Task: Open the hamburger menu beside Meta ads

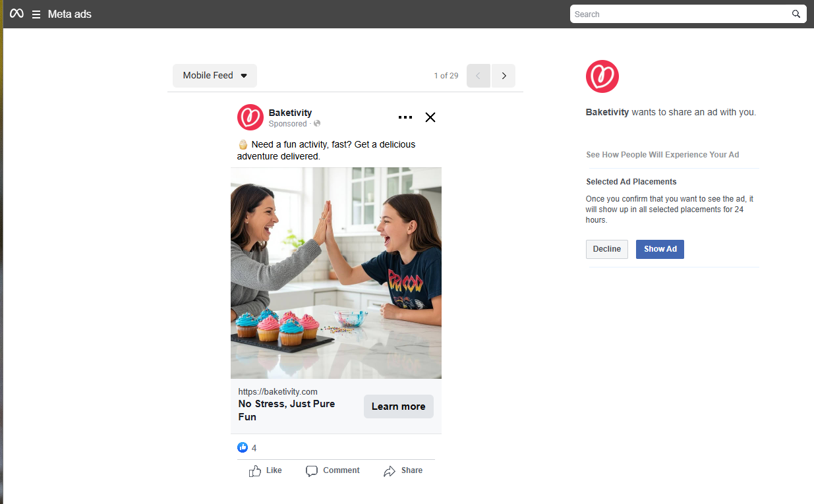Action: (x=36, y=14)
